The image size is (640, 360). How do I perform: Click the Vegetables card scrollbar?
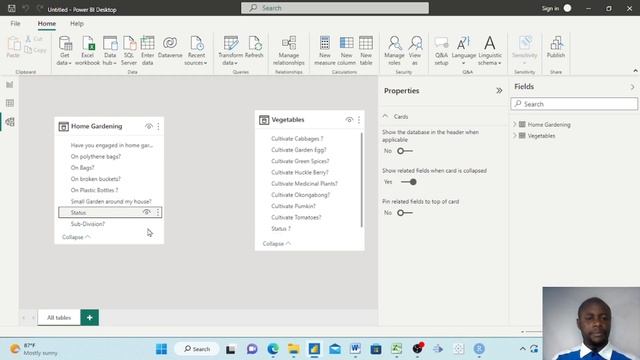pos(361,180)
